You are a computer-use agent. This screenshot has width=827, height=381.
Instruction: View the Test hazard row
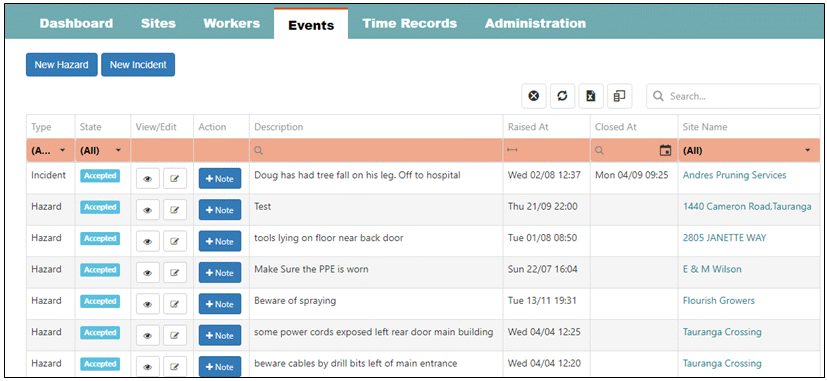(148, 210)
